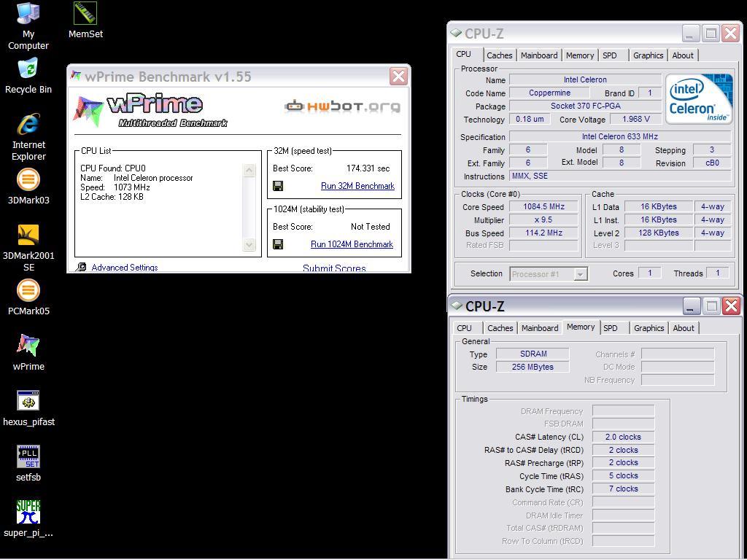Open Mainboard tab in lower CPU-Z window
Screen dimensions: 747x560
tap(540, 328)
